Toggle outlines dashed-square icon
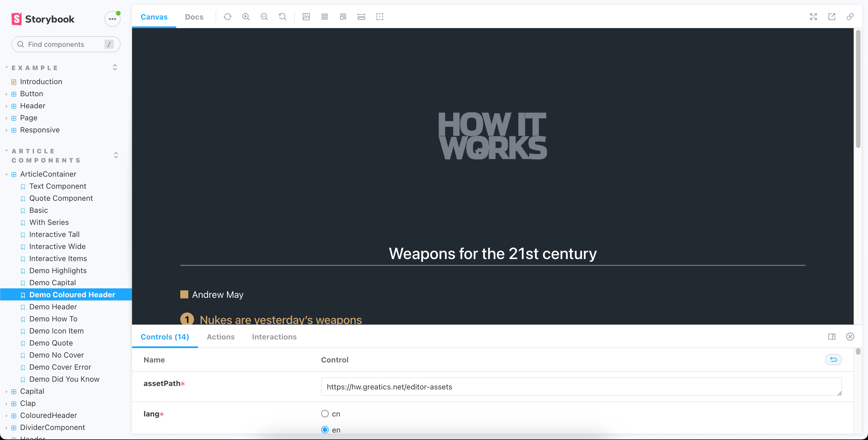The width and height of the screenshot is (868, 440). point(380,17)
